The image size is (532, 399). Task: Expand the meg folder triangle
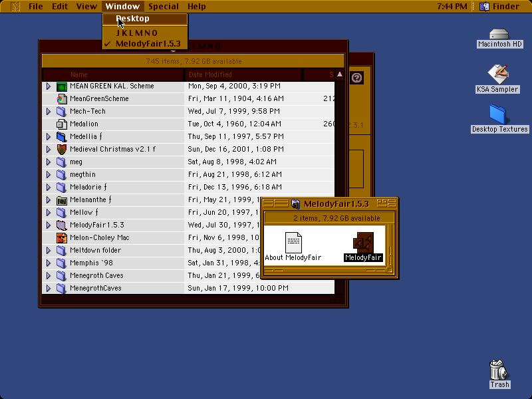tap(49, 162)
